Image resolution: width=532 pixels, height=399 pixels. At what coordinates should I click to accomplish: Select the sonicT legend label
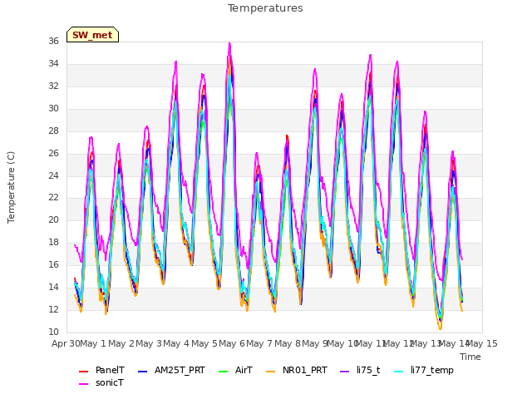click(110, 382)
